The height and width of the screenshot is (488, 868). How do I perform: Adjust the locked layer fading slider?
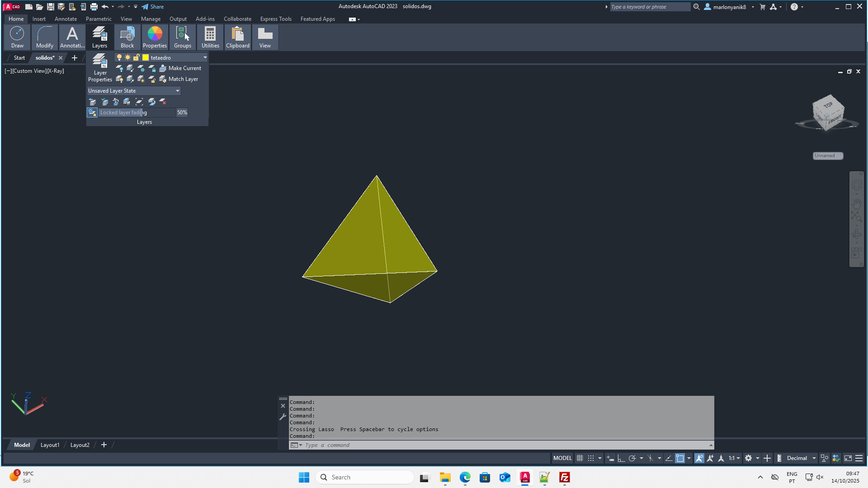pyautogui.click(x=142, y=113)
